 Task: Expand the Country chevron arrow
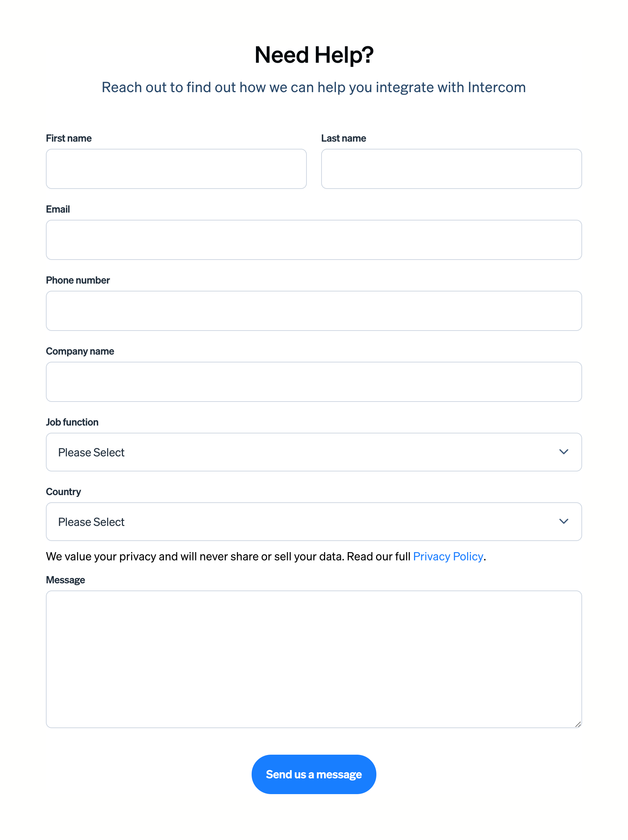pyautogui.click(x=564, y=521)
